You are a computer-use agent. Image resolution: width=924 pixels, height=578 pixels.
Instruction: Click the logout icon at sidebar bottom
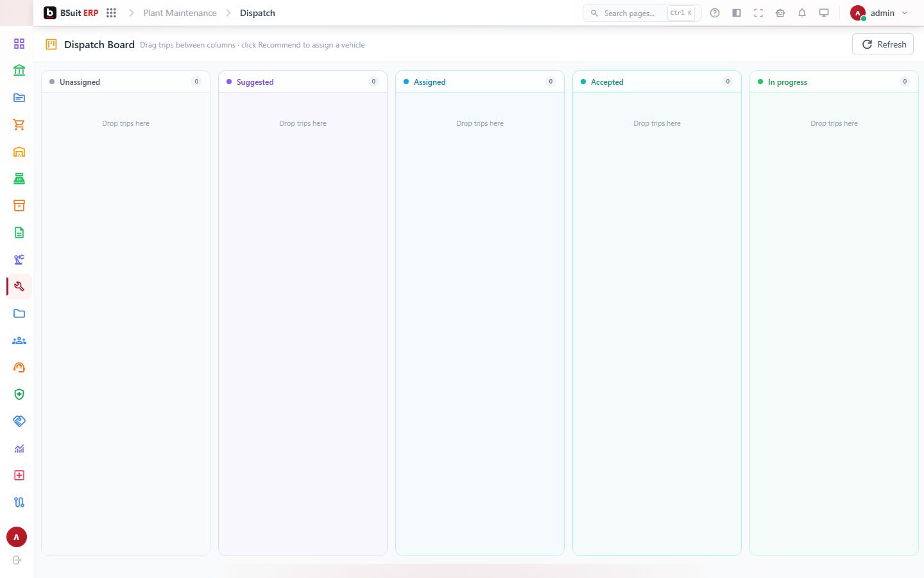(17, 560)
